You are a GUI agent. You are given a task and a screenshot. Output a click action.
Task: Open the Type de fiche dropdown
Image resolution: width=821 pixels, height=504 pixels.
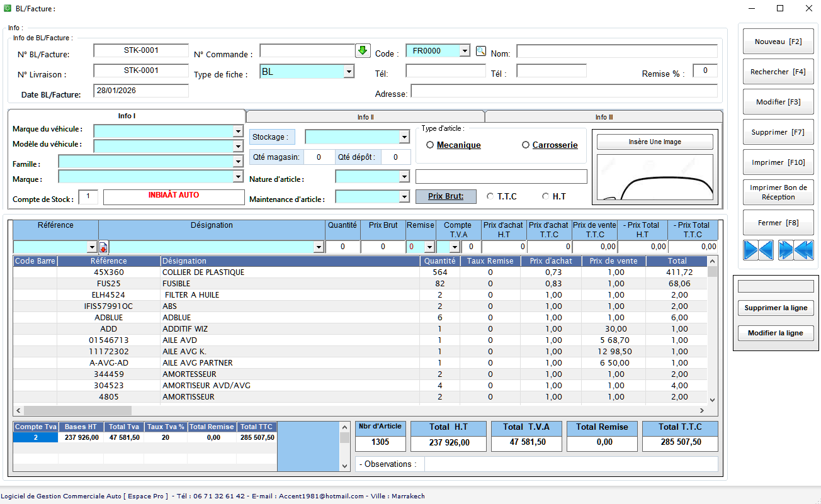click(349, 72)
